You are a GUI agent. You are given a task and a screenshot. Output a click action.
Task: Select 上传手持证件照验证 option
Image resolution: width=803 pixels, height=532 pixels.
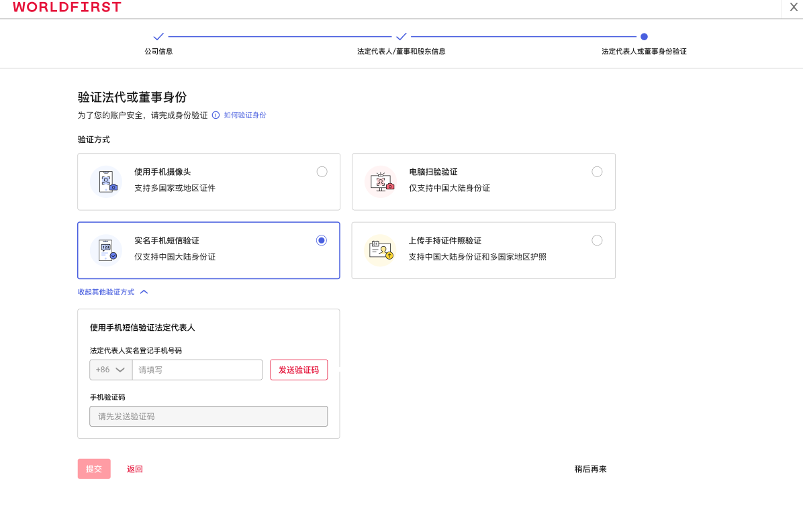tap(597, 240)
